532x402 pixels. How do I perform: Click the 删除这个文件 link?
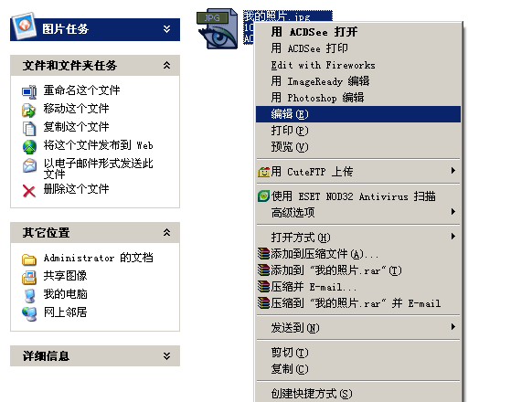[x=77, y=189]
